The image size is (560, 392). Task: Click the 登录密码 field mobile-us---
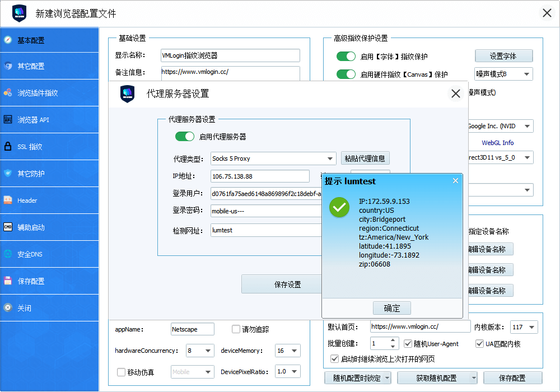(266, 211)
